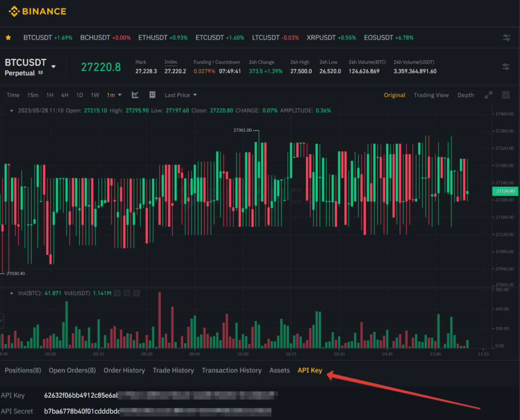This screenshot has width=520, height=420.
Task: Open the BTCUSDT pair selector dropdown
Action: [53, 67]
